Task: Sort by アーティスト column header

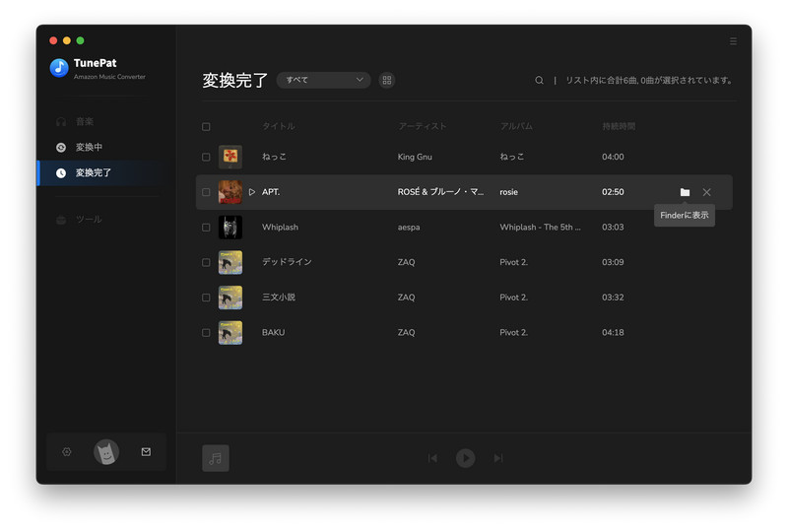Action: click(x=423, y=126)
